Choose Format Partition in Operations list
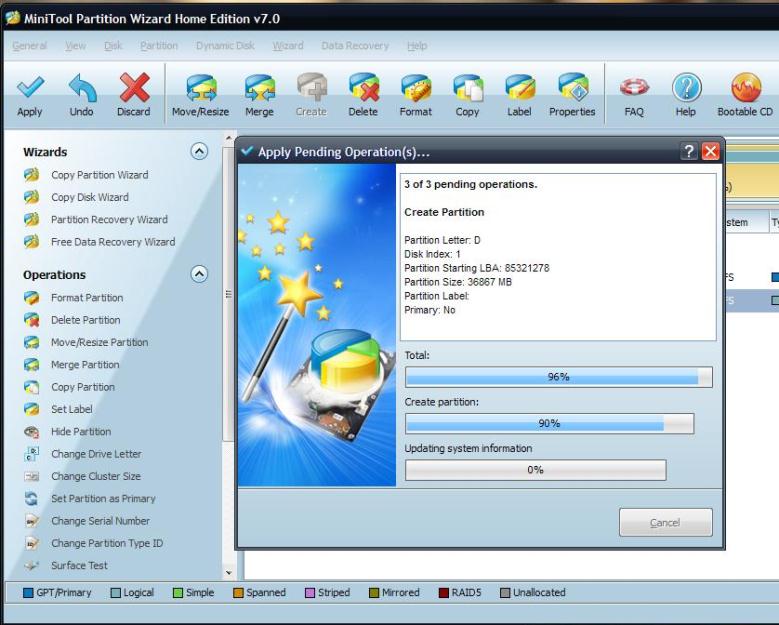This screenshot has width=779, height=625. [87, 298]
